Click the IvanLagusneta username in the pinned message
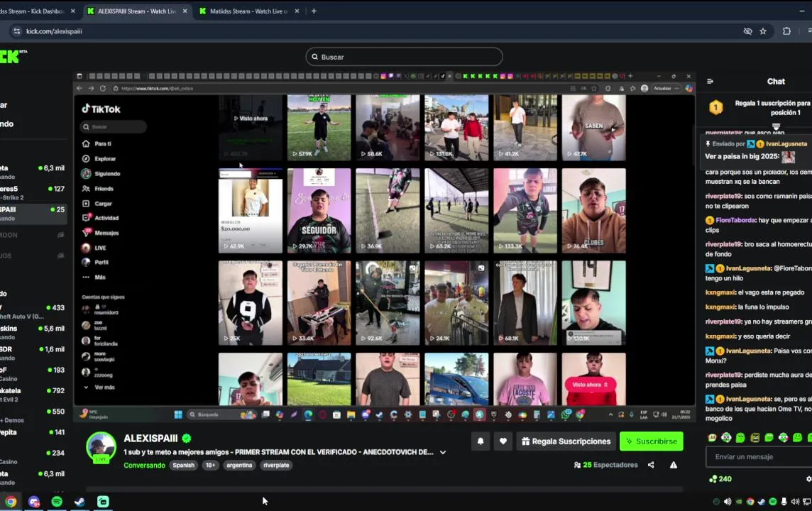Viewport: 812px width, 511px height. 786,143
